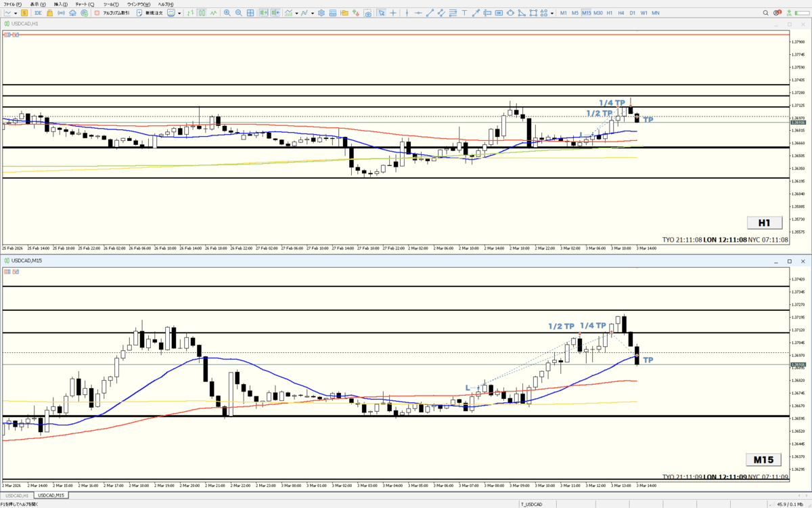Click the 1/2 TP label on M15 chart
The width and height of the screenshot is (812, 508).
coord(561,326)
